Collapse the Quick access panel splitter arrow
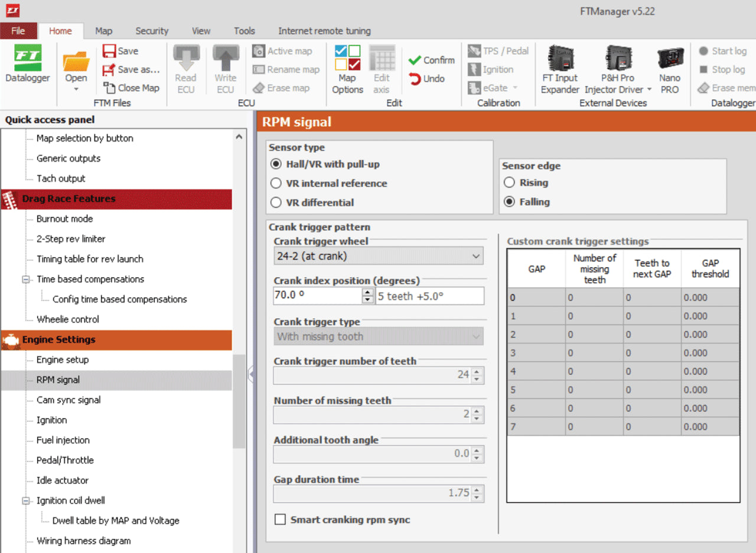Image resolution: width=756 pixels, height=553 pixels. point(250,374)
